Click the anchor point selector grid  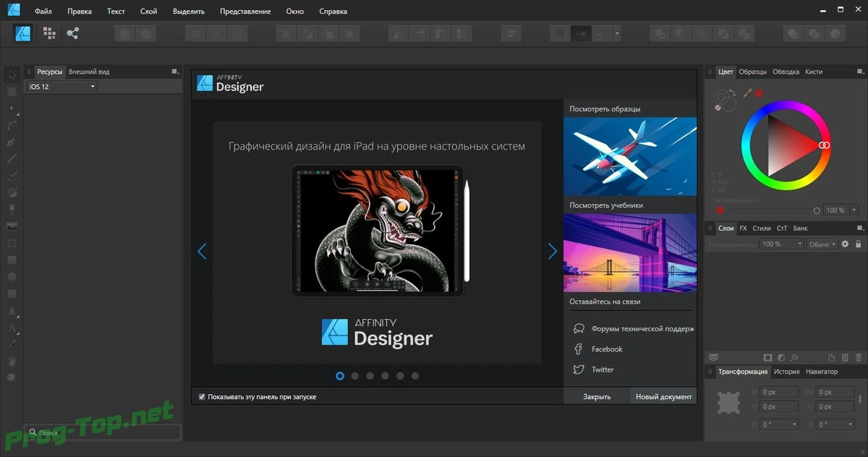point(729,404)
